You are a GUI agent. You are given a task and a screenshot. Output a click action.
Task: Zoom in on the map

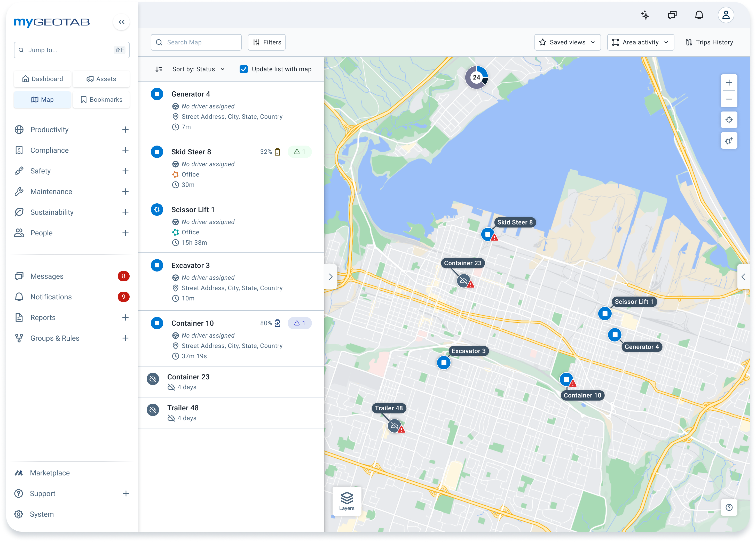click(x=729, y=83)
